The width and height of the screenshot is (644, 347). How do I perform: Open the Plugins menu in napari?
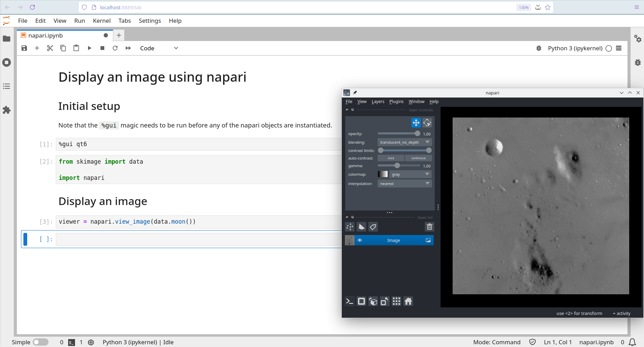(396, 102)
